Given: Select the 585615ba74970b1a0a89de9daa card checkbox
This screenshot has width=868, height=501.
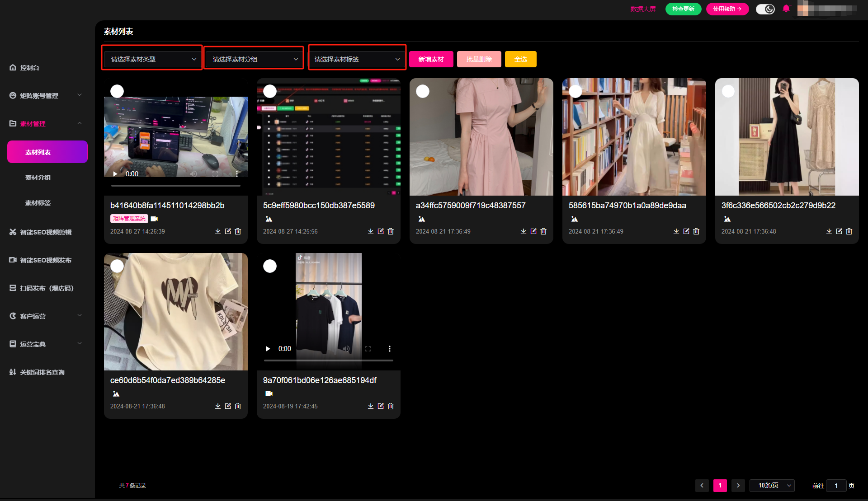Looking at the screenshot, I should pos(576,91).
